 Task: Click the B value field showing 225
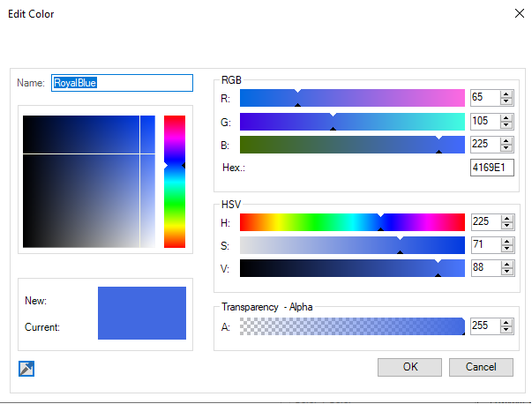pos(485,145)
